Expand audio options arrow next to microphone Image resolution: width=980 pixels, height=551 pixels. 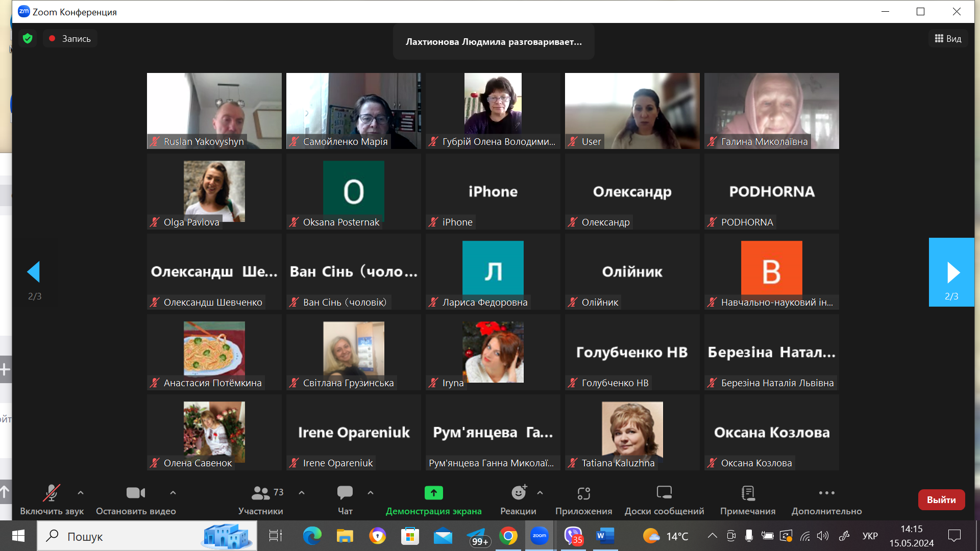(x=81, y=493)
